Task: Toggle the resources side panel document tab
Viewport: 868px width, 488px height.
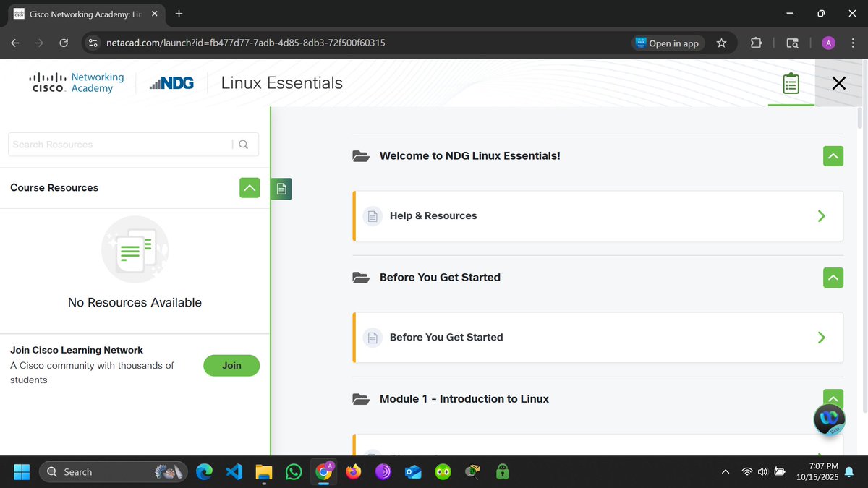Action: [281, 189]
